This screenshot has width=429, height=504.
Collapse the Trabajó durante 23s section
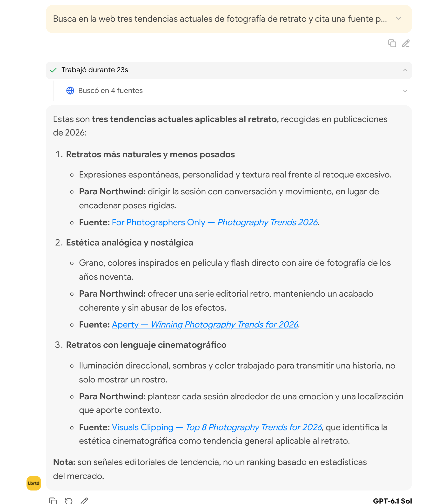tap(405, 70)
